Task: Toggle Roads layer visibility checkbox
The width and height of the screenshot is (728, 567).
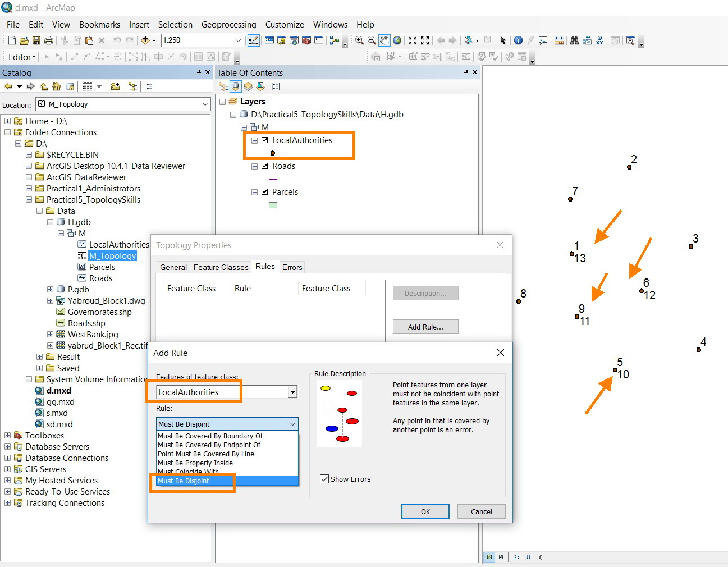Action: pos(265,166)
